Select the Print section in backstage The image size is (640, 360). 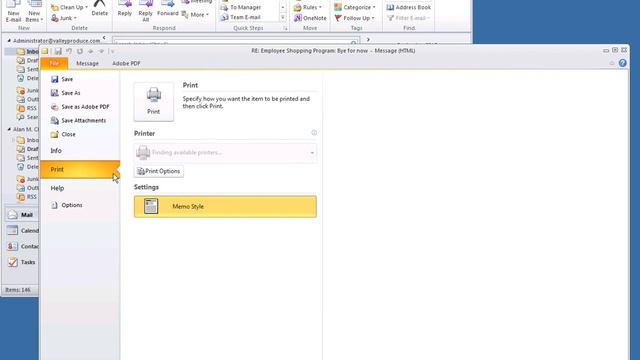tap(80, 169)
